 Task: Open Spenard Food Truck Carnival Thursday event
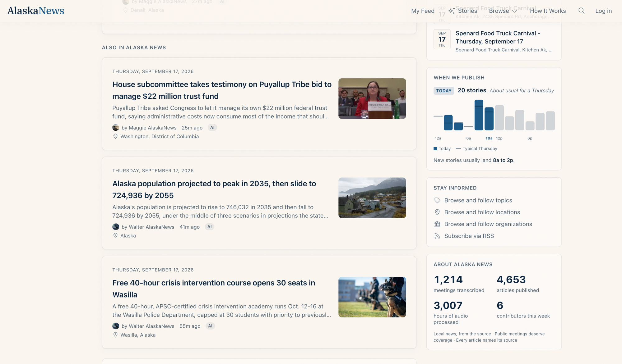(x=498, y=37)
